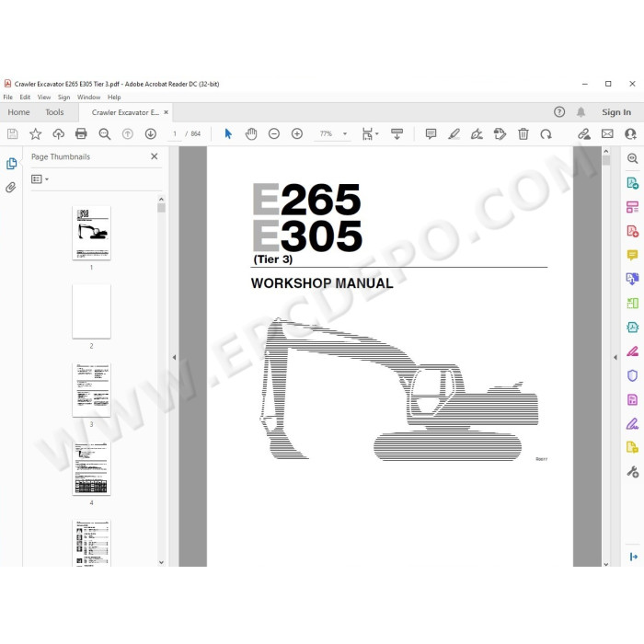The width and height of the screenshot is (644, 644).
Task: Select the Highlight text pen tool
Action: (x=454, y=134)
